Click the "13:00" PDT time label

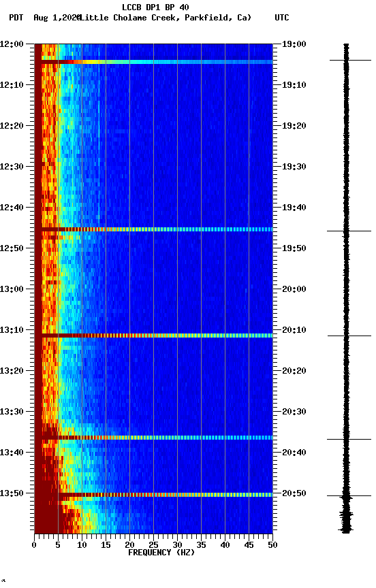[12, 289]
